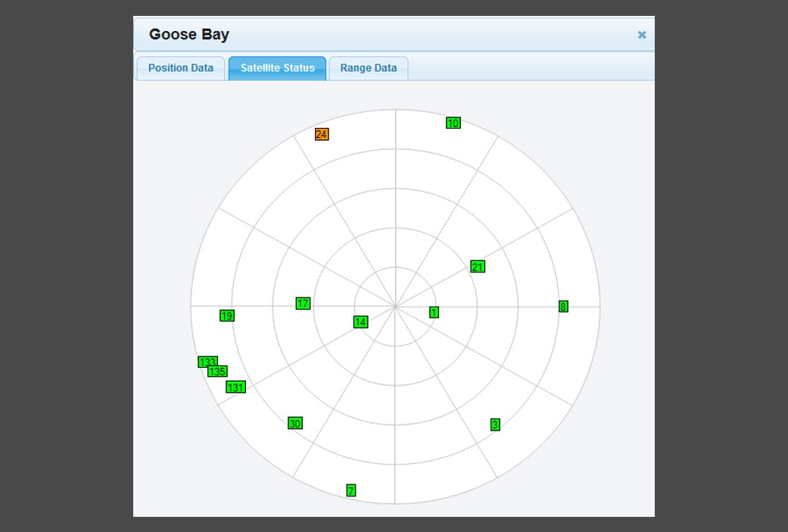
Task: Select the Satellite Status tab
Action: 277,68
